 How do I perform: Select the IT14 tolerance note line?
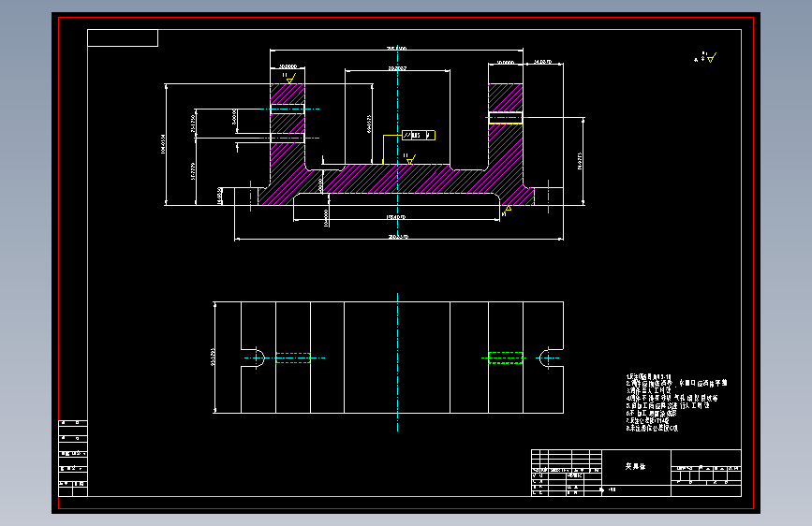647,421
